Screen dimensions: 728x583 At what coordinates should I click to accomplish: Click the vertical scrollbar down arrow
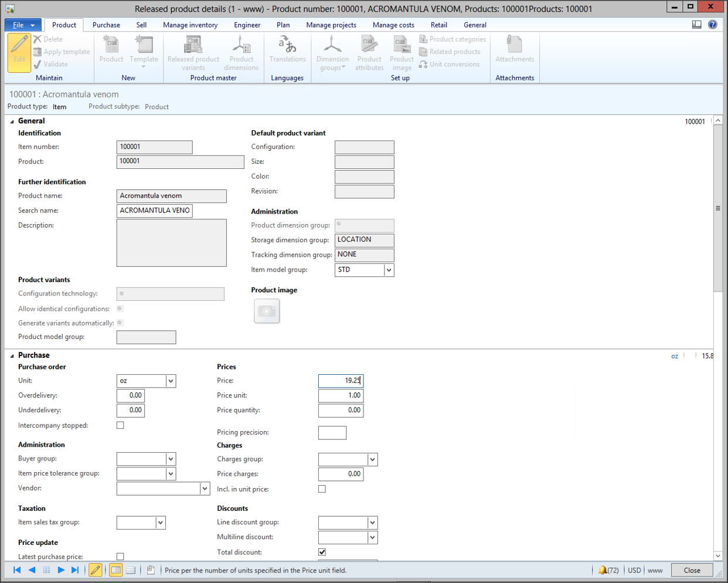(718, 555)
